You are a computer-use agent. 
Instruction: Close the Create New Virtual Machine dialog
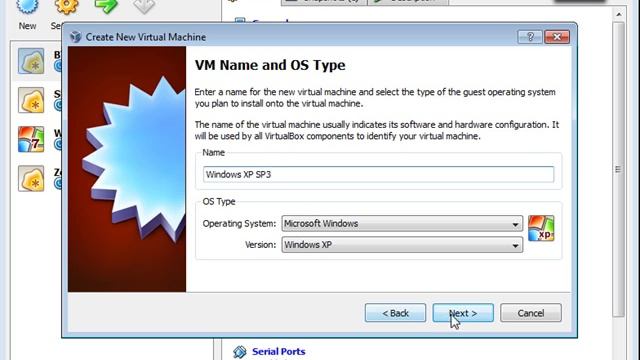tap(557, 37)
